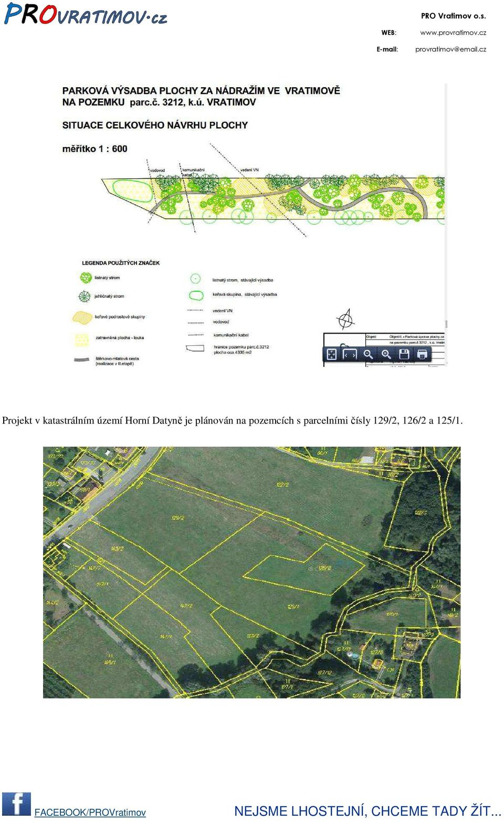Click the 'hranice pozemku parc.č.3212' legend symbol
This screenshot has height=821, width=504.
[195, 348]
